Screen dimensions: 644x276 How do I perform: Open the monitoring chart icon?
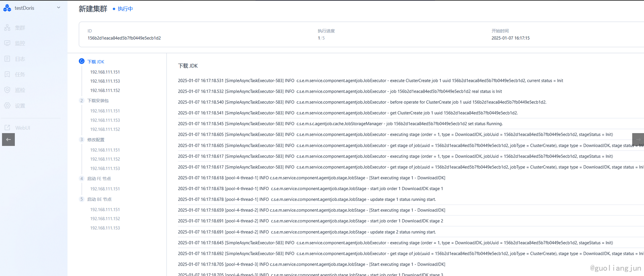(7, 43)
